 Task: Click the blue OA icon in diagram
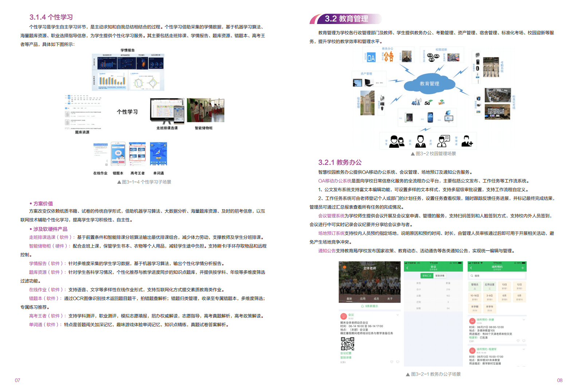click(371, 58)
